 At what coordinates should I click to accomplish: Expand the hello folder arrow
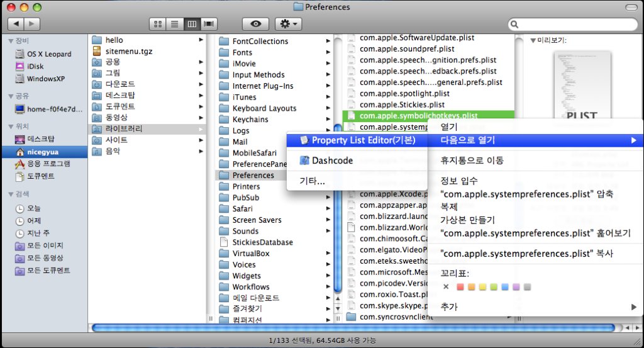click(x=201, y=40)
